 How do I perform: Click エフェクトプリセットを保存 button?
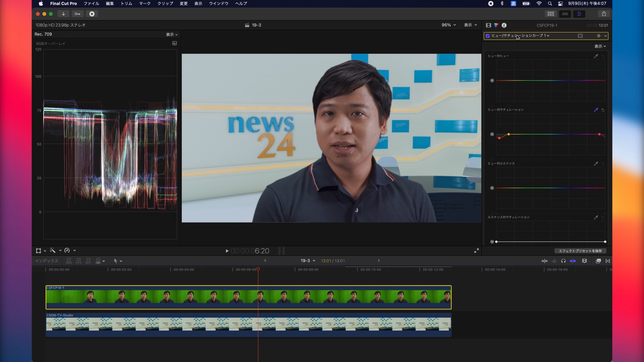(x=580, y=251)
